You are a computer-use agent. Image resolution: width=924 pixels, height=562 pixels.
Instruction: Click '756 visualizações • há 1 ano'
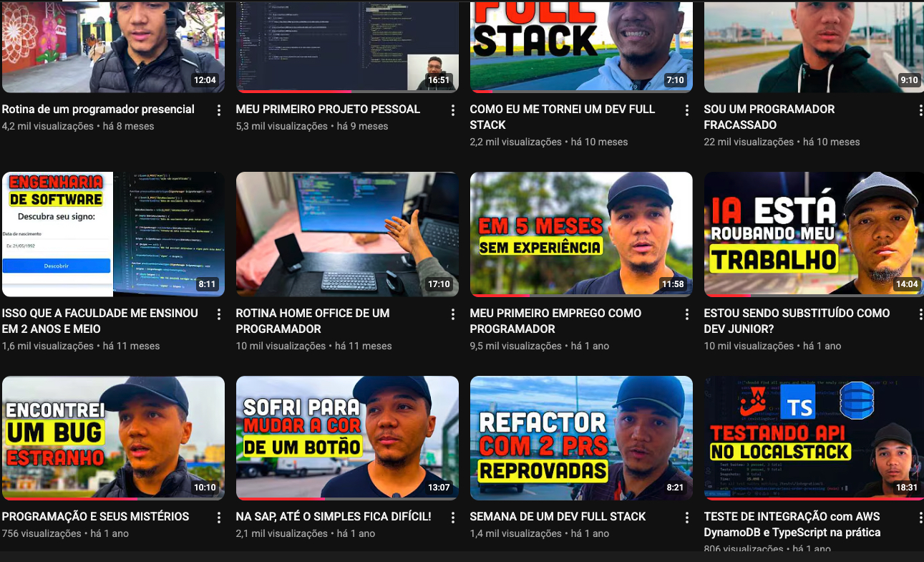click(x=66, y=533)
